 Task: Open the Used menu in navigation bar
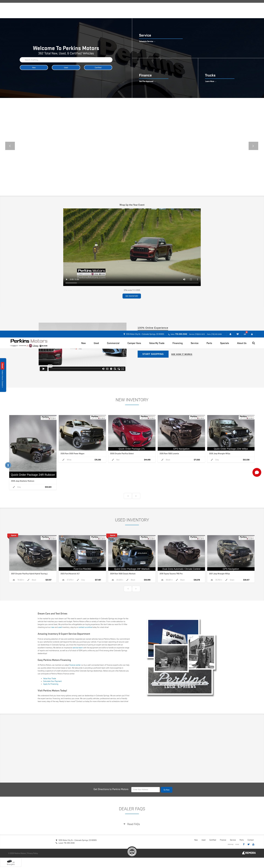coord(96,343)
